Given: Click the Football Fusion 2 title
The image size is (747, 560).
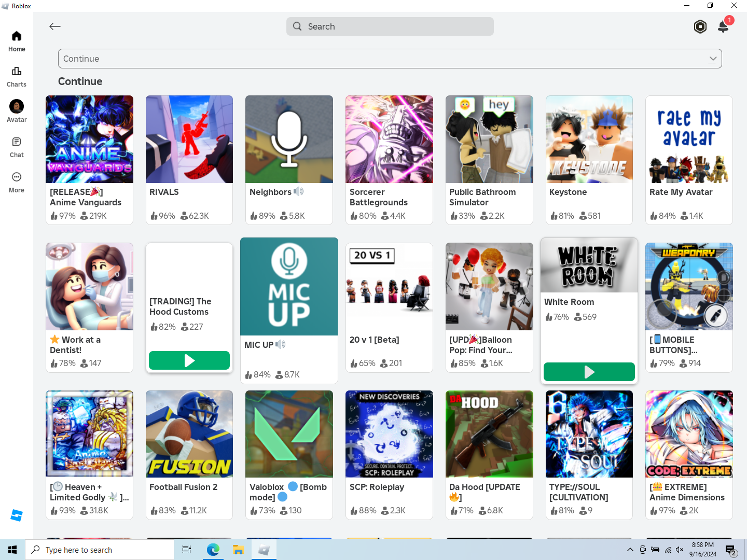Looking at the screenshot, I should [183, 487].
